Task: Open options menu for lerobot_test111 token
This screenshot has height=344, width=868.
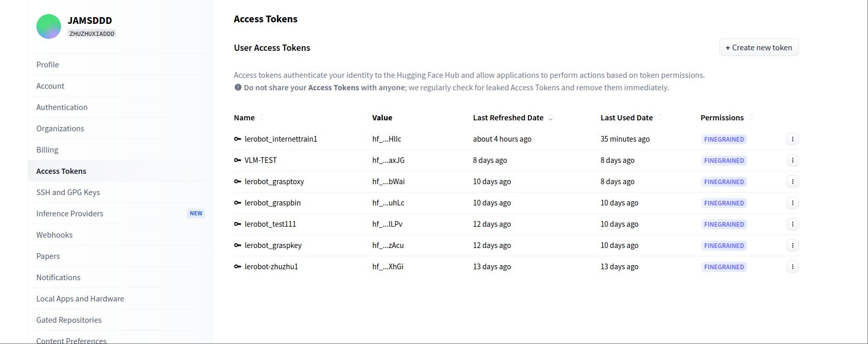Action: (792, 224)
